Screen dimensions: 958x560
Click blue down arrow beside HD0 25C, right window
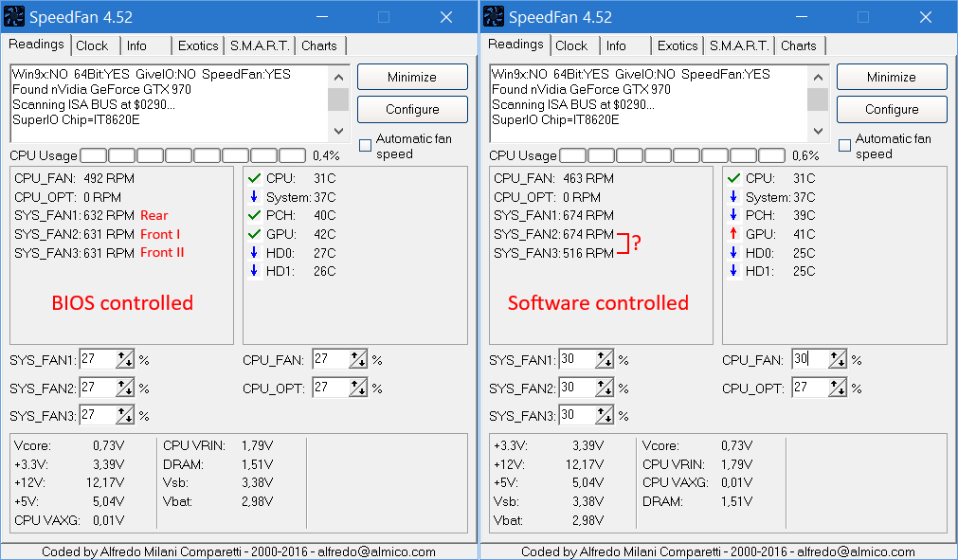tap(733, 252)
